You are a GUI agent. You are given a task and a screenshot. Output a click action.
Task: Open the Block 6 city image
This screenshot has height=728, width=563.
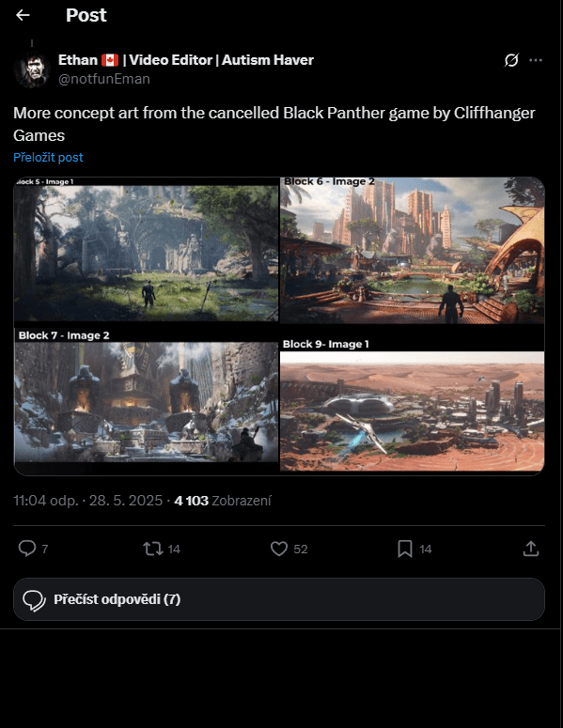click(x=412, y=250)
